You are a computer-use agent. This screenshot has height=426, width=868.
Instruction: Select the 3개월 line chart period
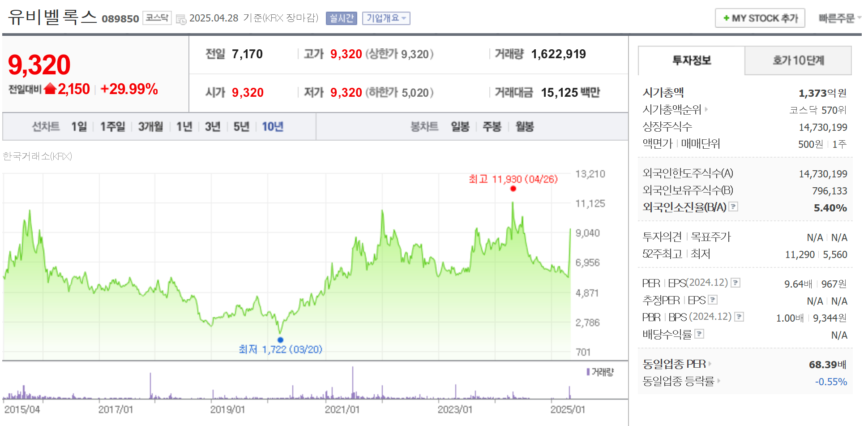150,126
